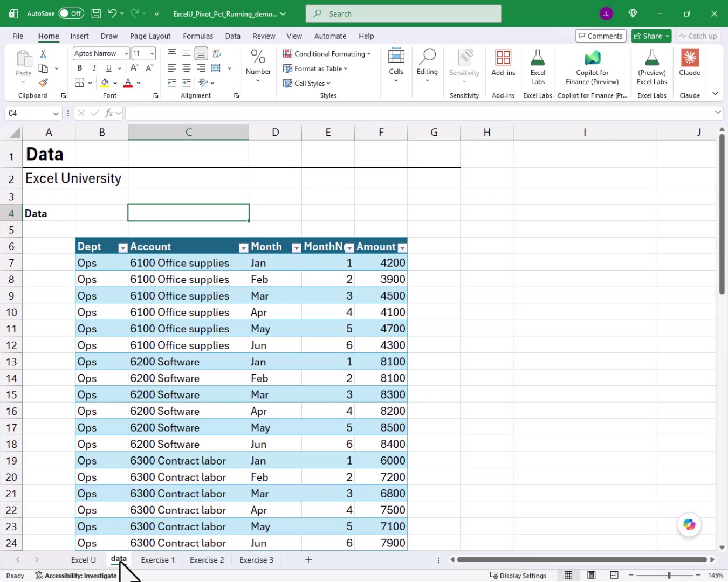Open Copilot for Finance (Preview)
728x582 pixels.
click(592, 67)
